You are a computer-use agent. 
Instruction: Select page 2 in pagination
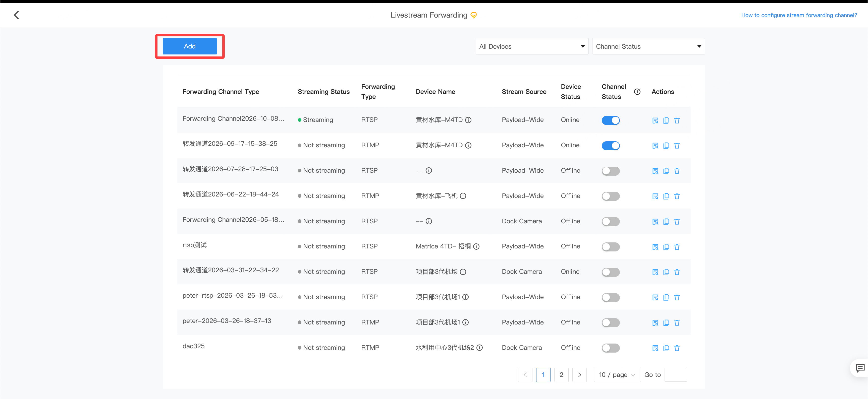coord(561,374)
